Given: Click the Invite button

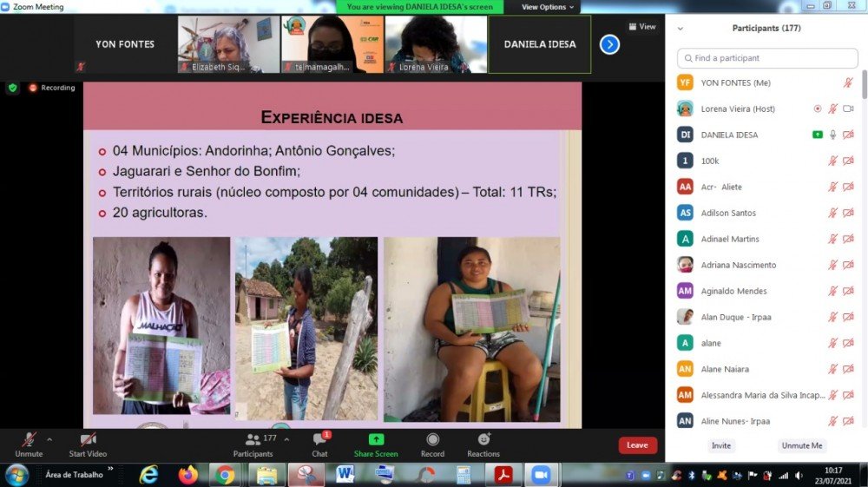Looking at the screenshot, I should pyautogui.click(x=721, y=445).
